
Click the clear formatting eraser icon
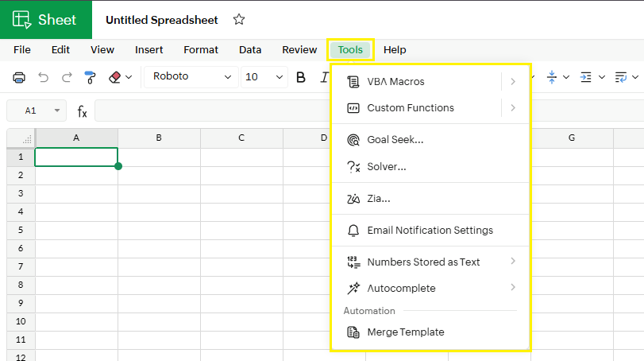[x=115, y=77]
